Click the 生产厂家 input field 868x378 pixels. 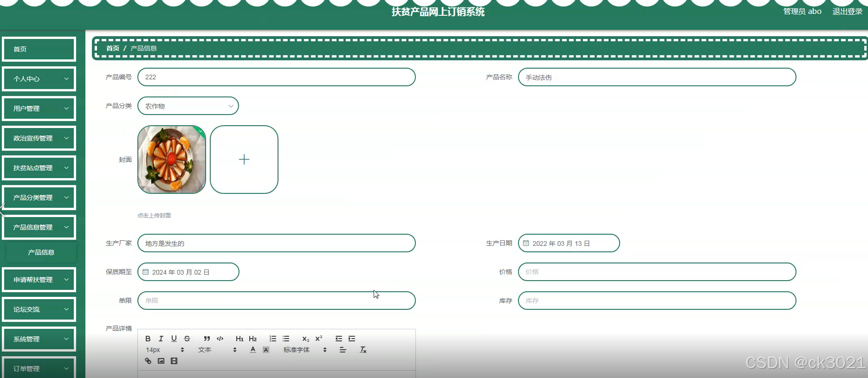point(277,243)
